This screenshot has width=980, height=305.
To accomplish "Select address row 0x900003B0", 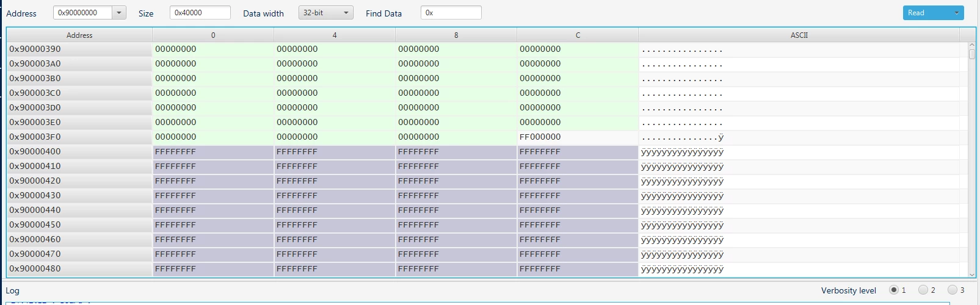I will pos(79,79).
